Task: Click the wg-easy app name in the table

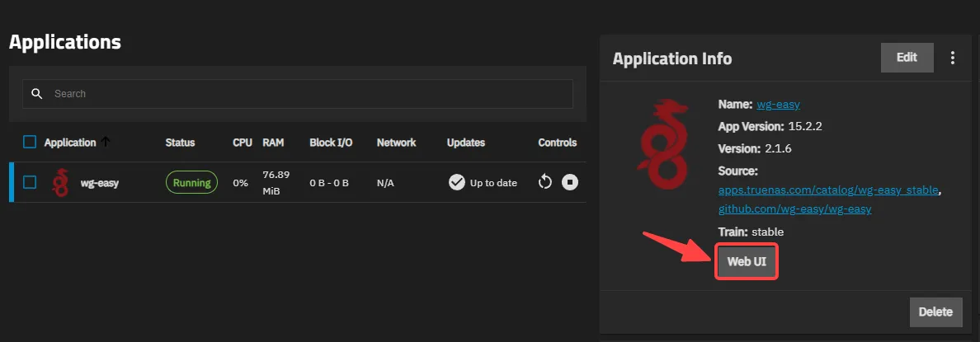Action: coord(100,183)
